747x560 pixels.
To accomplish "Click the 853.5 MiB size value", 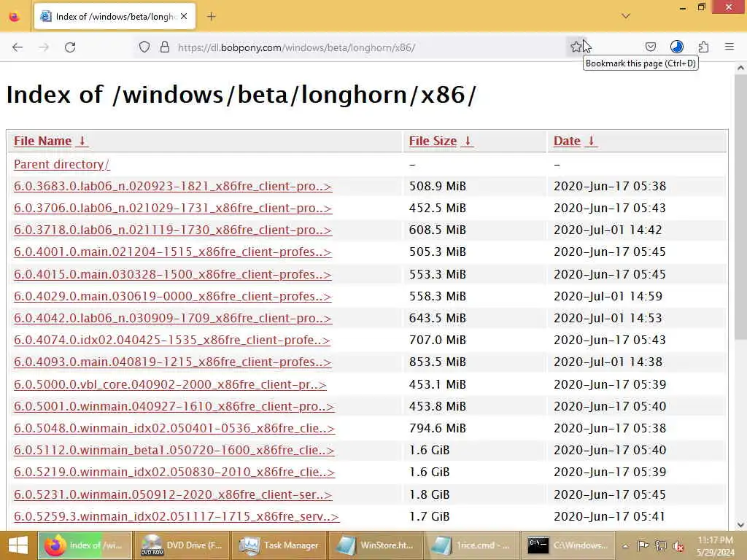I will coord(438,362).
